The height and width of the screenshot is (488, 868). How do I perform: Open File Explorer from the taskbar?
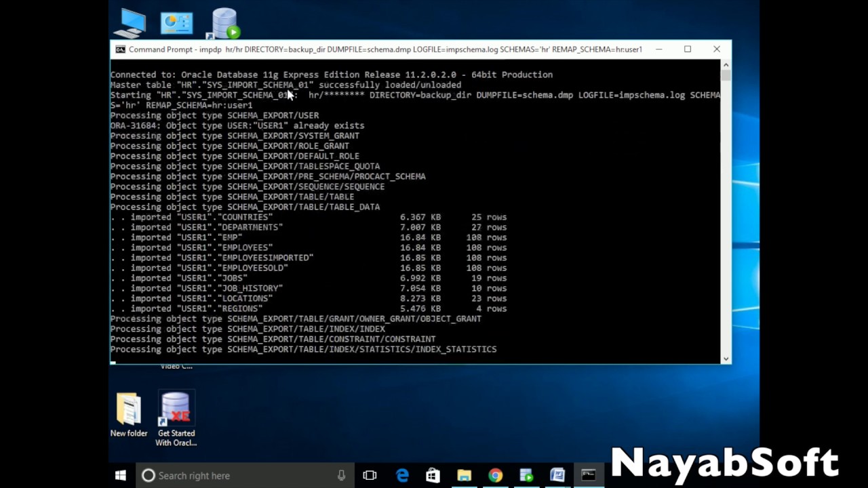[464, 476]
